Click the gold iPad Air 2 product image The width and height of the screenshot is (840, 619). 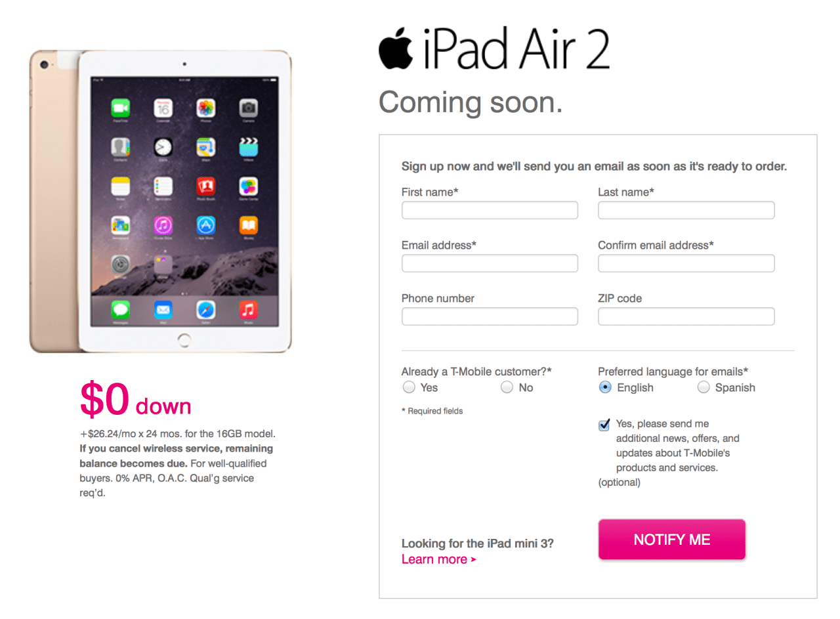(x=161, y=202)
